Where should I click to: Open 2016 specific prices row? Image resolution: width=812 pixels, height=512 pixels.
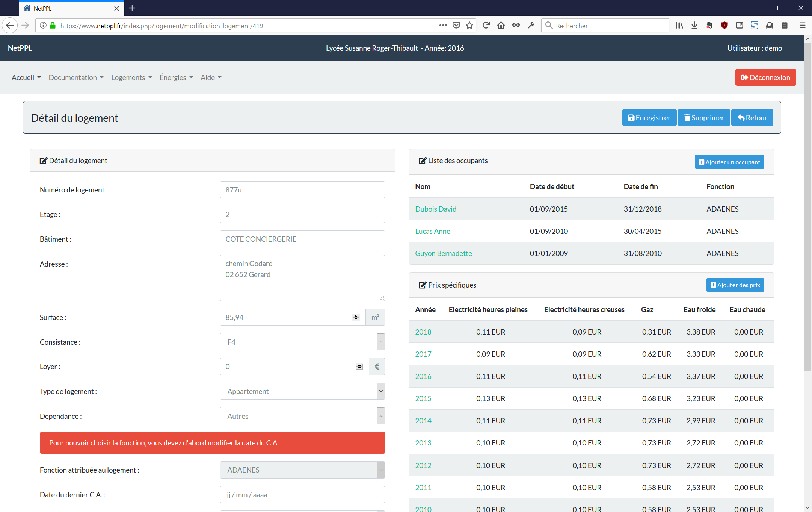click(x=423, y=376)
